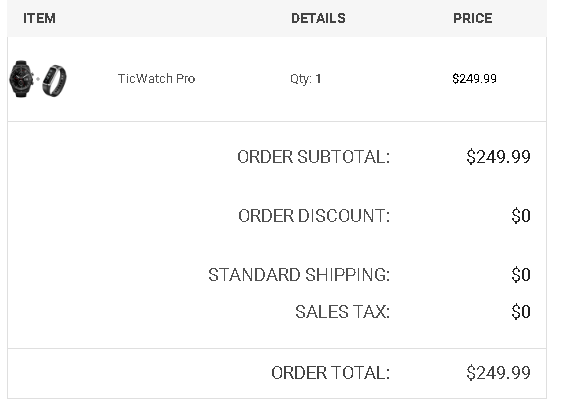Click the ORDER SUBTOTAL label
The image size is (577, 413).
[314, 157]
